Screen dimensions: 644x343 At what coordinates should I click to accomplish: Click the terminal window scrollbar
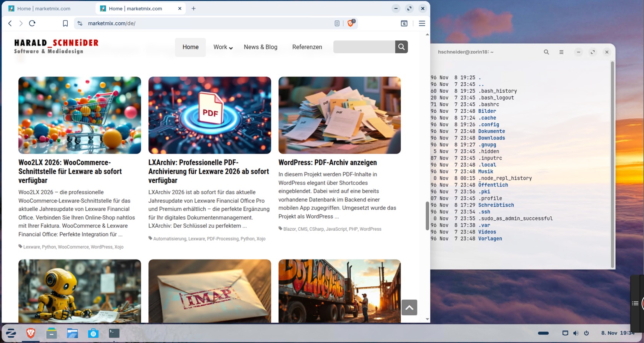pyautogui.click(x=612, y=164)
